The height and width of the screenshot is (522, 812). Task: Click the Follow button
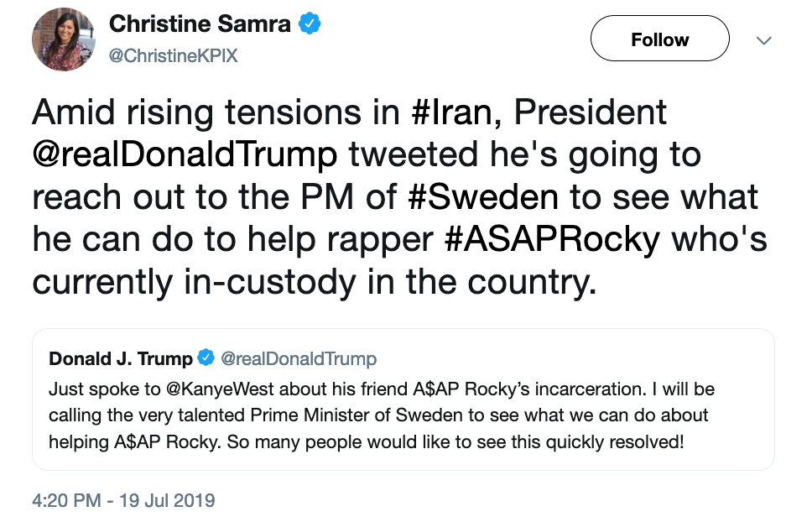659,39
